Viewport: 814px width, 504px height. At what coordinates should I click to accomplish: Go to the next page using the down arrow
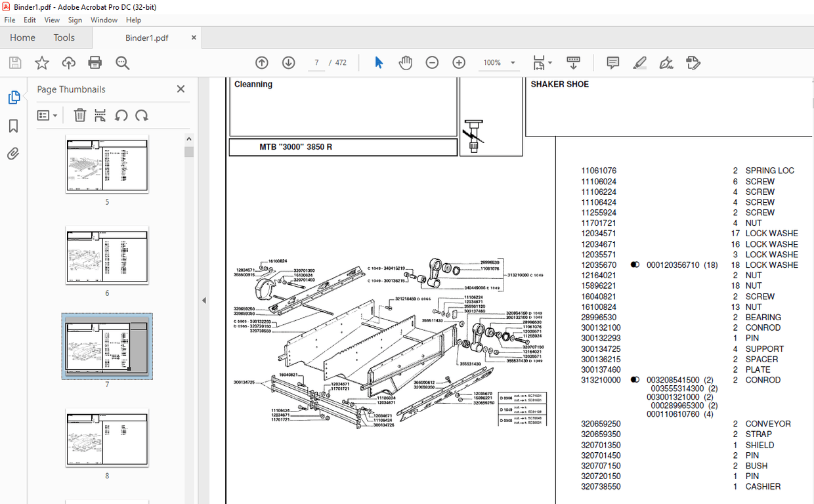(288, 62)
